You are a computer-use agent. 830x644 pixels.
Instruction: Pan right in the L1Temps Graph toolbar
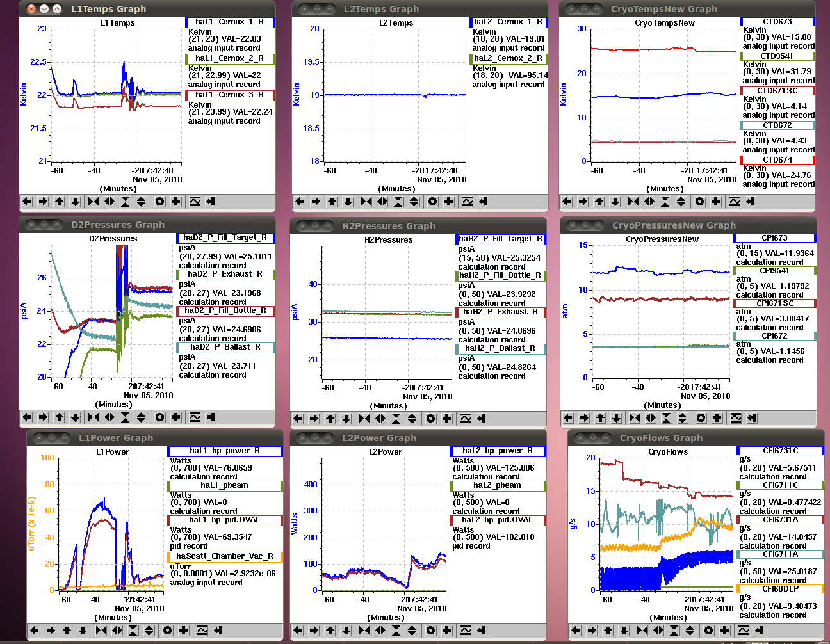tap(43, 202)
